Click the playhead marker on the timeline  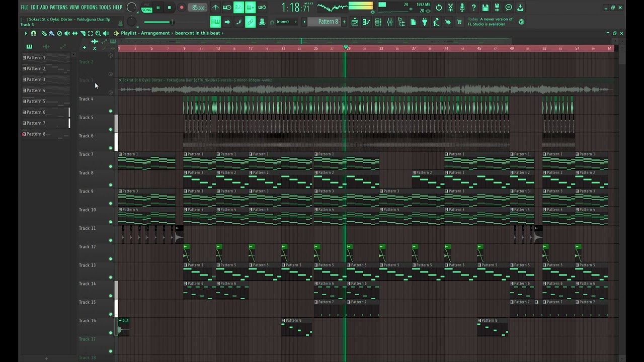point(346,48)
